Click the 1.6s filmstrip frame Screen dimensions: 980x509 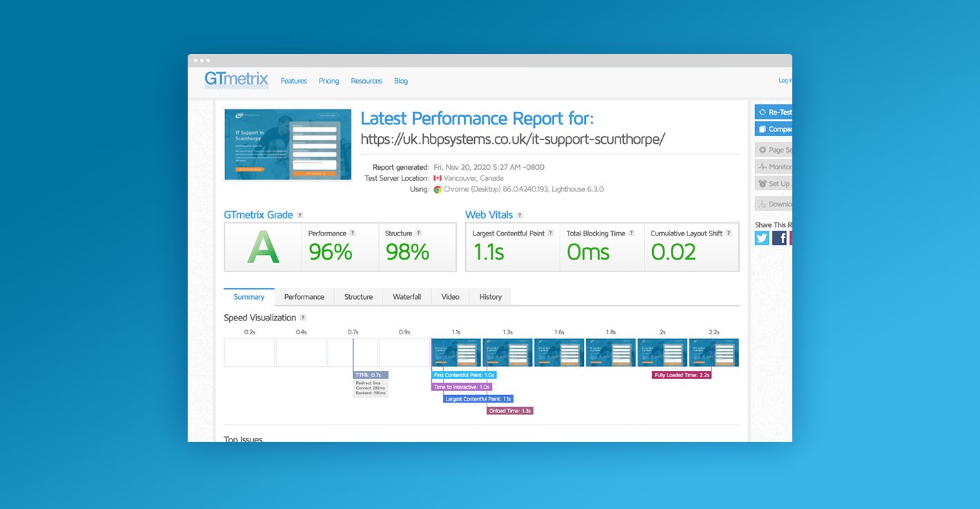pos(559,352)
